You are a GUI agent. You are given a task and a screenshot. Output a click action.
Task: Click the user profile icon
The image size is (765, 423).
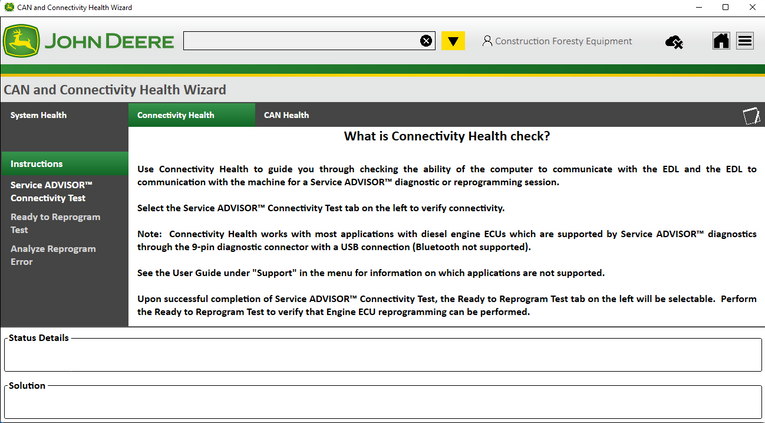point(487,41)
